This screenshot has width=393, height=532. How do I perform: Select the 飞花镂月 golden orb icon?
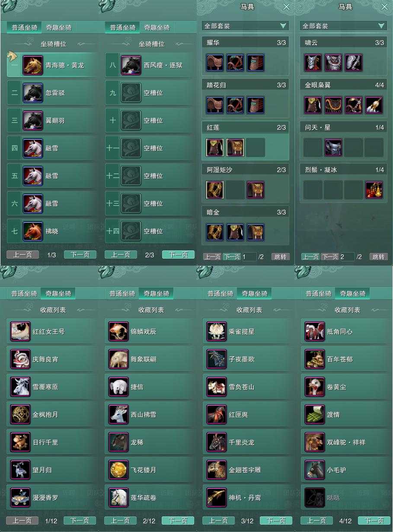click(x=118, y=470)
